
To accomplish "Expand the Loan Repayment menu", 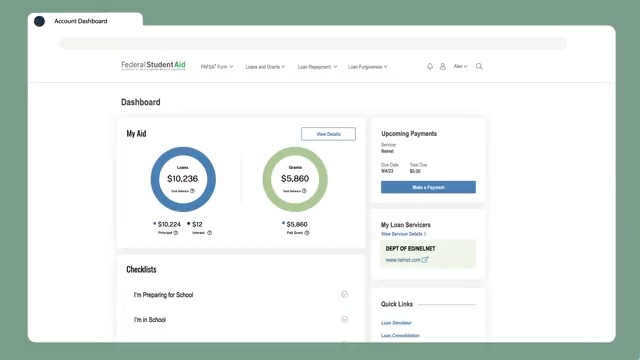I will (x=318, y=67).
